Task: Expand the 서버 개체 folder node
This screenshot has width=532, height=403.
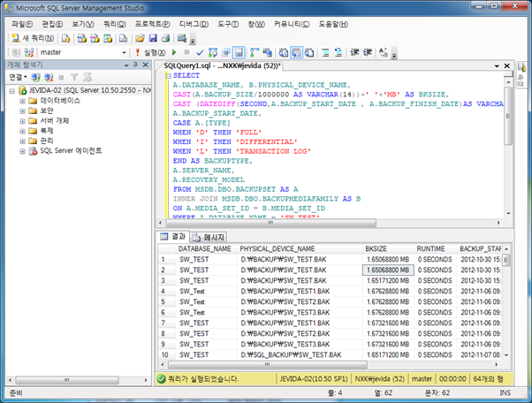Action: pyautogui.click(x=22, y=121)
